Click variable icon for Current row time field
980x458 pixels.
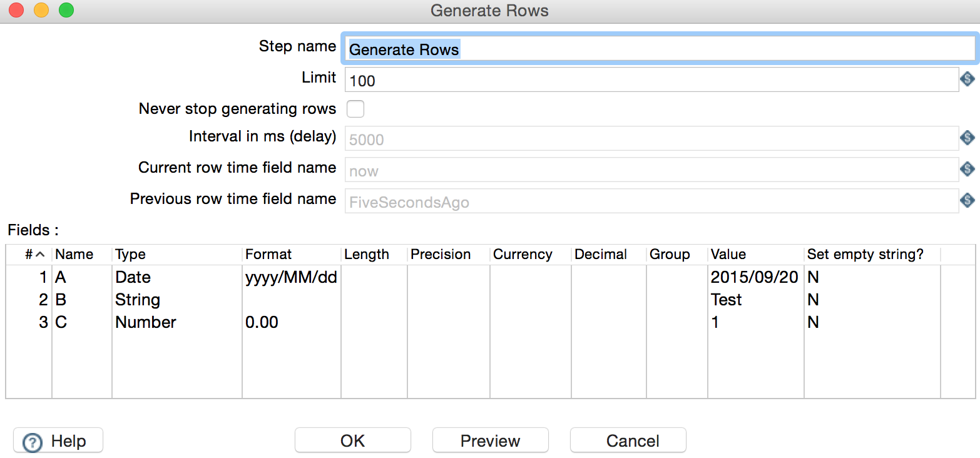(967, 170)
